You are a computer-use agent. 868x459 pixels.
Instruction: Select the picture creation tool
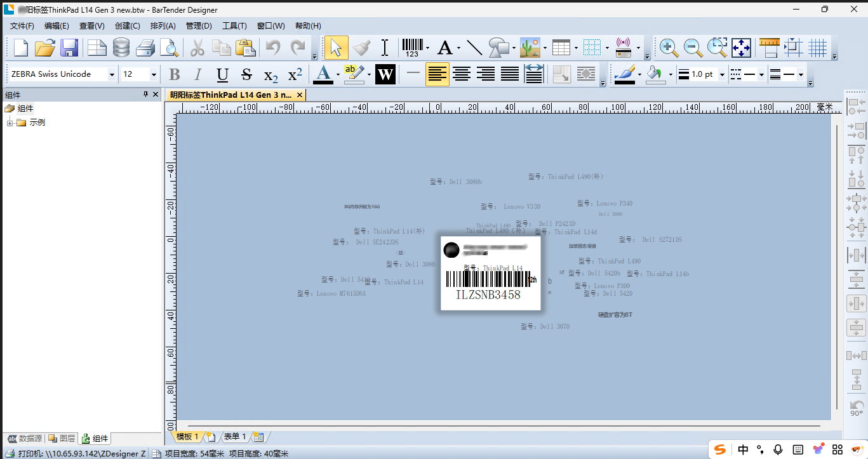coord(530,48)
